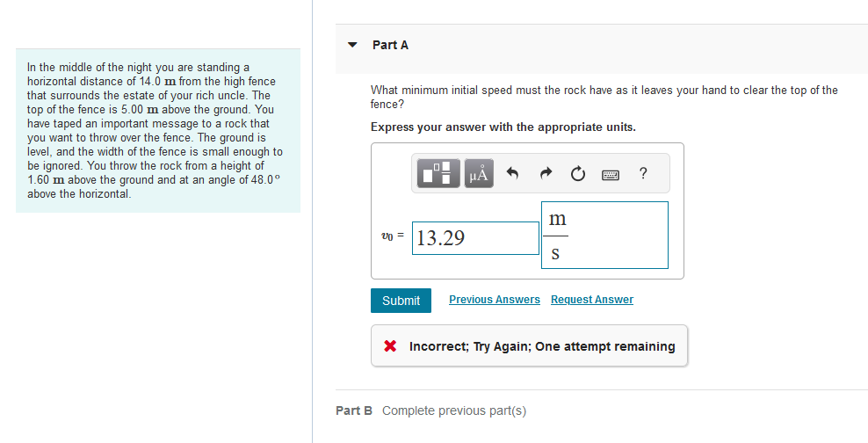Open the Previous Answers link
The height and width of the screenshot is (443, 868).
tap(495, 300)
